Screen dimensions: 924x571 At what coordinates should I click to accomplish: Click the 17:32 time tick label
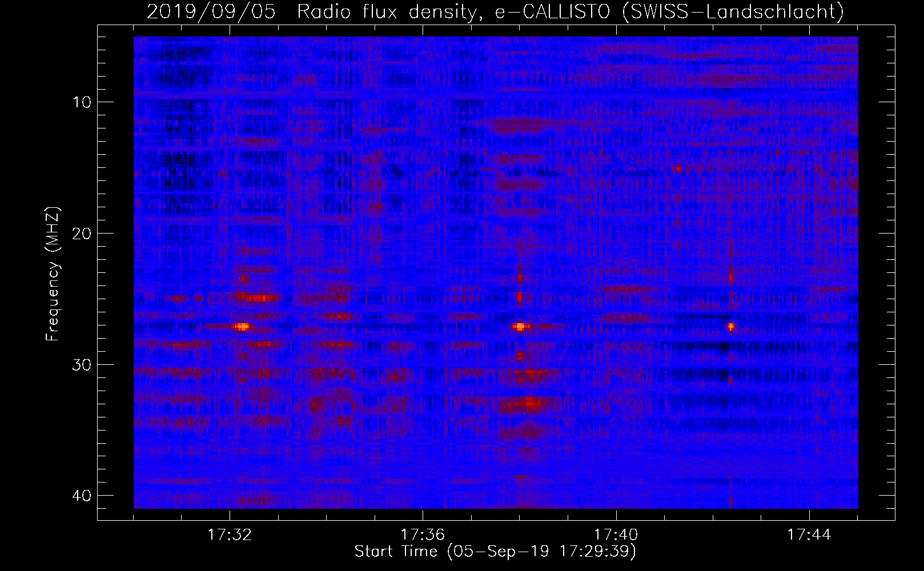click(230, 534)
